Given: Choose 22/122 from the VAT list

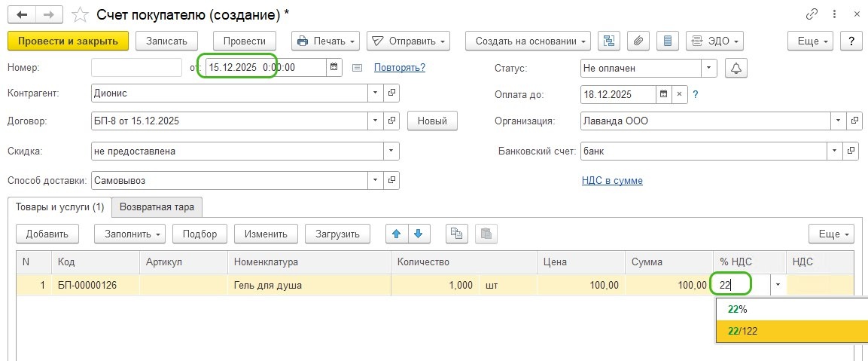Looking at the screenshot, I should (x=792, y=331).
